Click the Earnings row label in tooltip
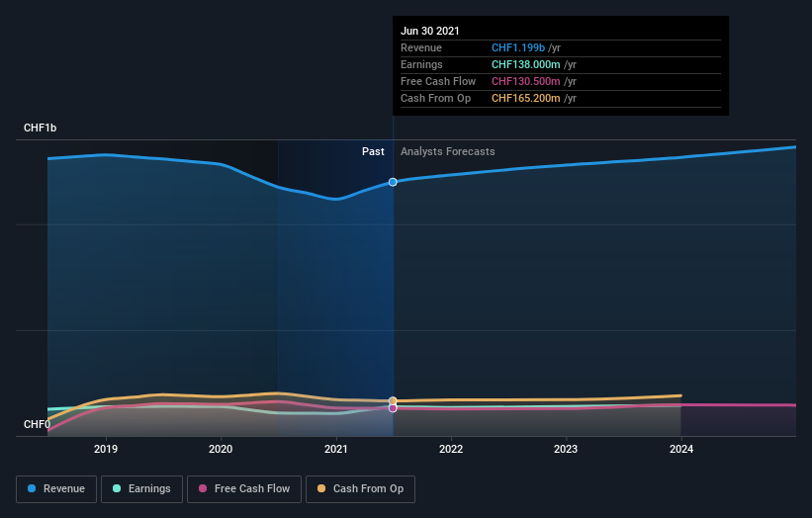The image size is (812, 518). coord(421,64)
